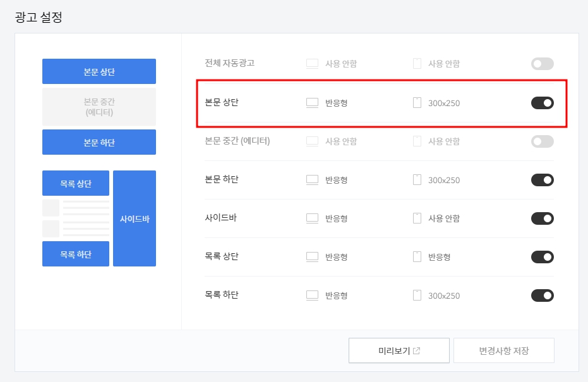Enable the 전체 자동광고 toggle
Viewport: 588px width, 382px height.
542,63
